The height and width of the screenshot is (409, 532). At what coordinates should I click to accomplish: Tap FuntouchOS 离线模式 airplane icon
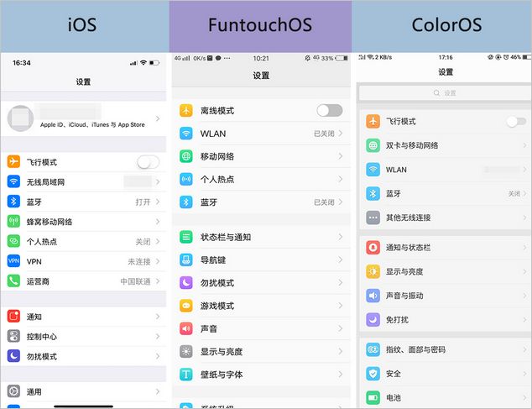186,110
